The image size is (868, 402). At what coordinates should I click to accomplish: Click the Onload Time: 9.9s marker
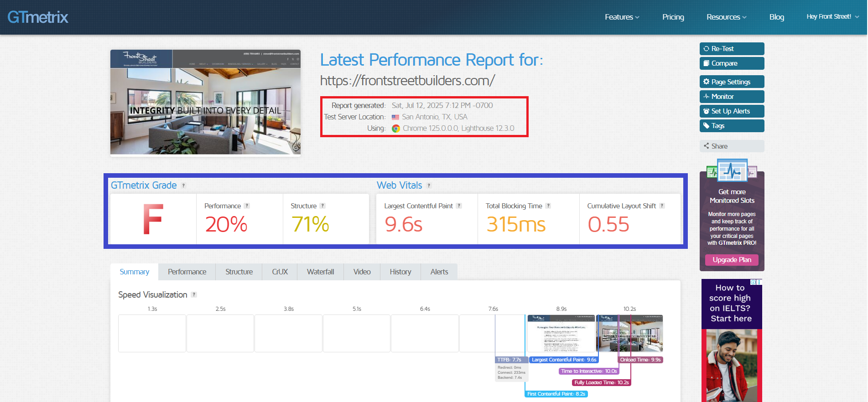tap(640, 360)
